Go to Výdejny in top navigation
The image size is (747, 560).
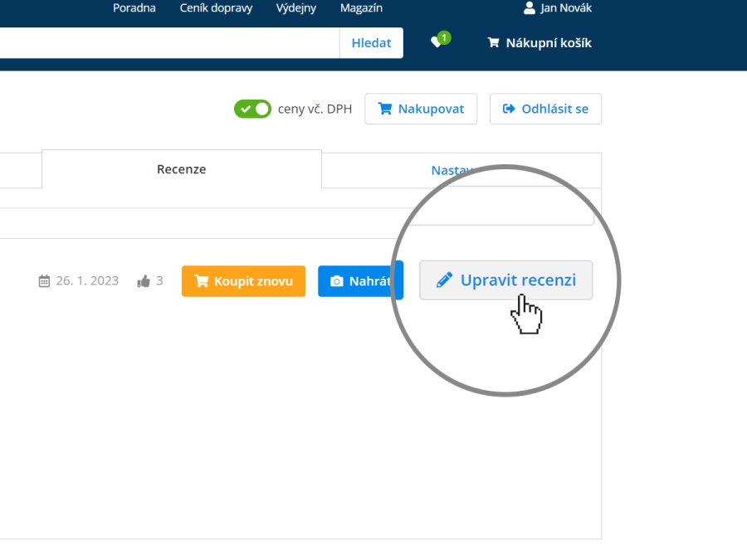pos(296,8)
